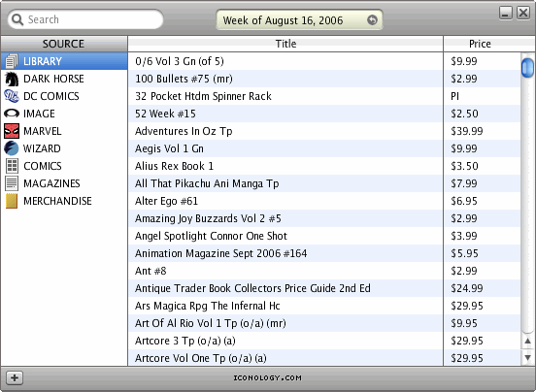536x392 pixels.
Task: Select MARVEL source
Action: click(x=64, y=131)
